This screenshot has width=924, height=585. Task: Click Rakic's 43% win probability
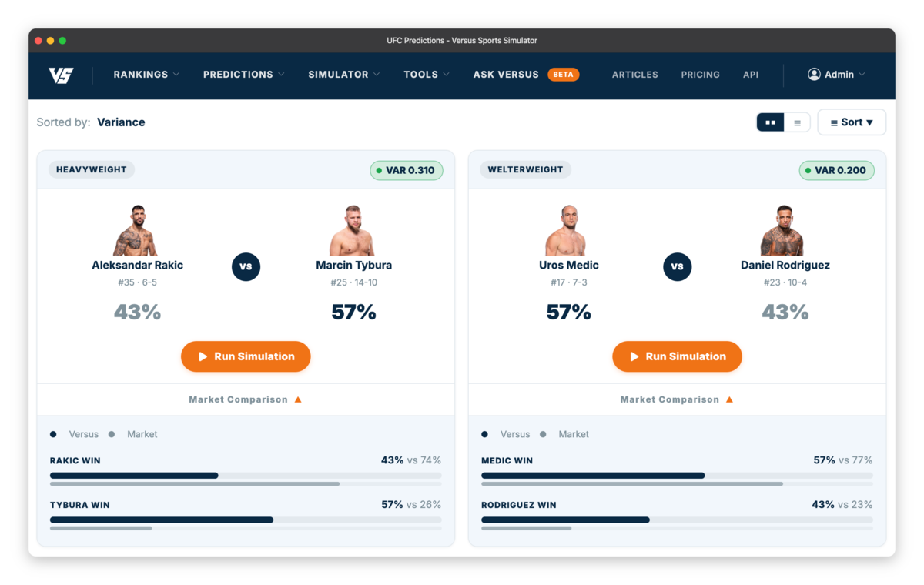(x=137, y=312)
